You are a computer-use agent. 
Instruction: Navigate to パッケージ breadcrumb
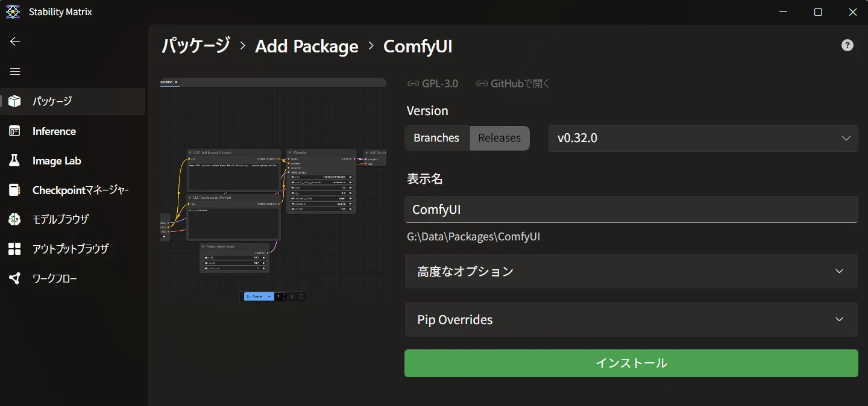(x=196, y=46)
